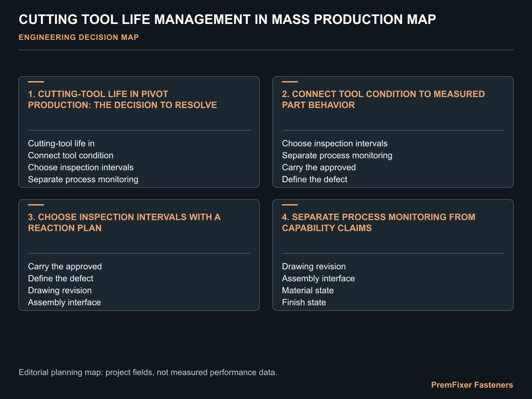Select 'Define the defect' in card 2
Viewport: 532px width, 399px height.
click(315, 179)
